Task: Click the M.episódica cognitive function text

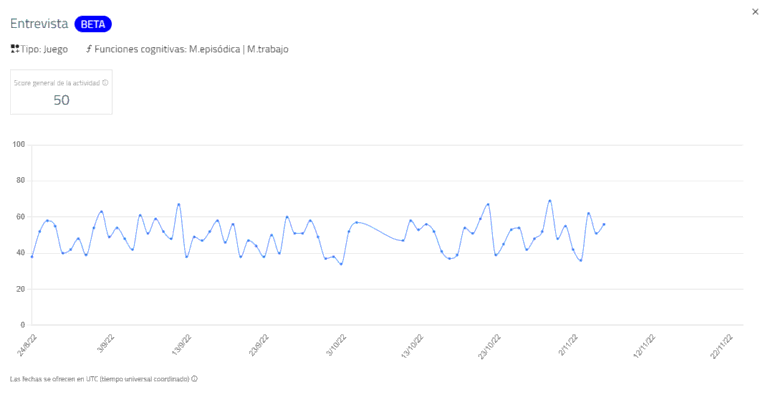Action: 215,48
